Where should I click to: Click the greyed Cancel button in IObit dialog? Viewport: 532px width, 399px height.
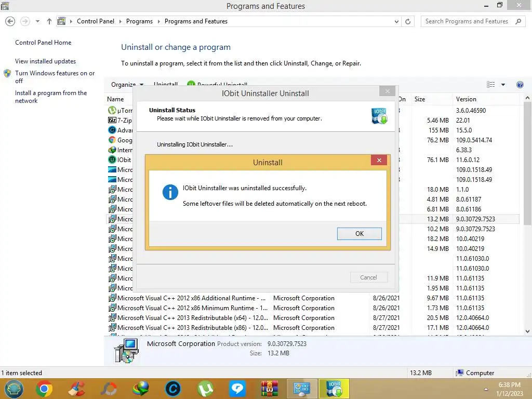[368, 277]
